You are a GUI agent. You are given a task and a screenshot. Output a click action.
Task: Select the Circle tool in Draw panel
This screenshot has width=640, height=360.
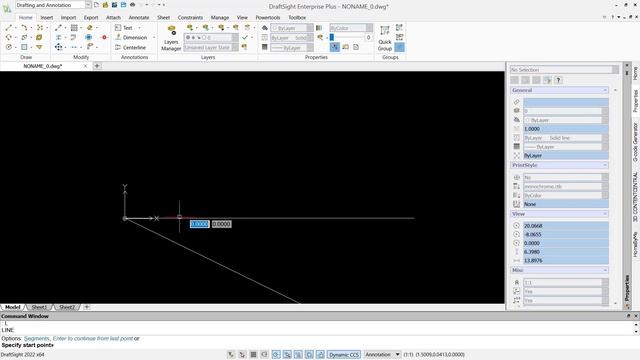(x=9, y=47)
